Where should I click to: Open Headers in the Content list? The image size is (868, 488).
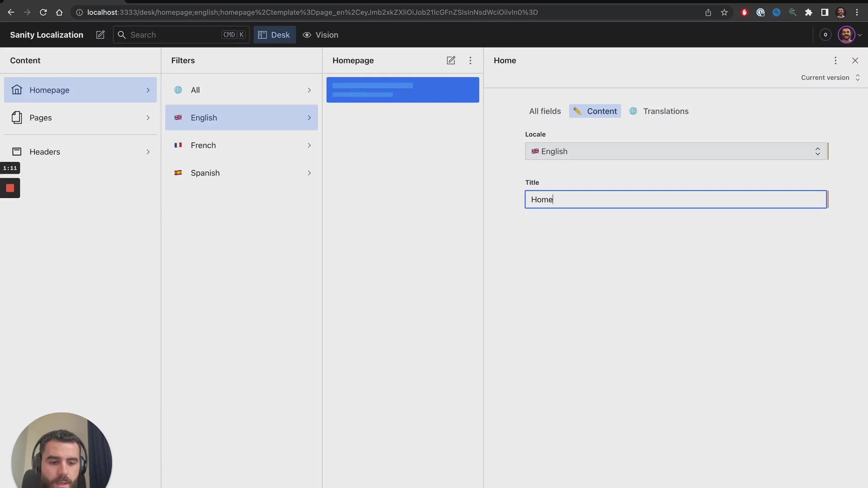(x=81, y=152)
